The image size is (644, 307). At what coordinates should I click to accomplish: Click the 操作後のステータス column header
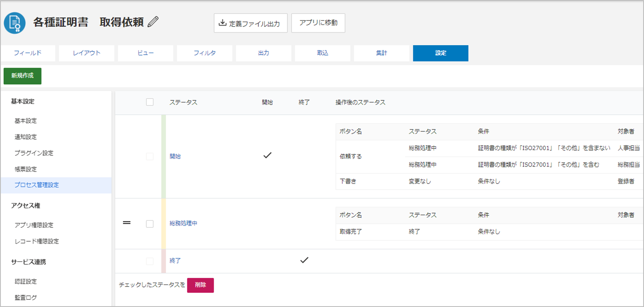[x=360, y=102]
